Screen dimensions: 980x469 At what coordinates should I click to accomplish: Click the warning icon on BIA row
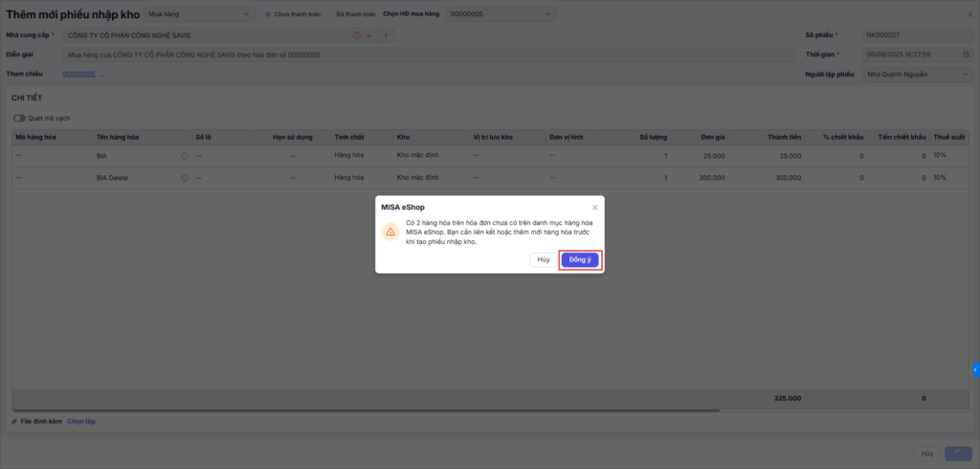click(x=185, y=156)
